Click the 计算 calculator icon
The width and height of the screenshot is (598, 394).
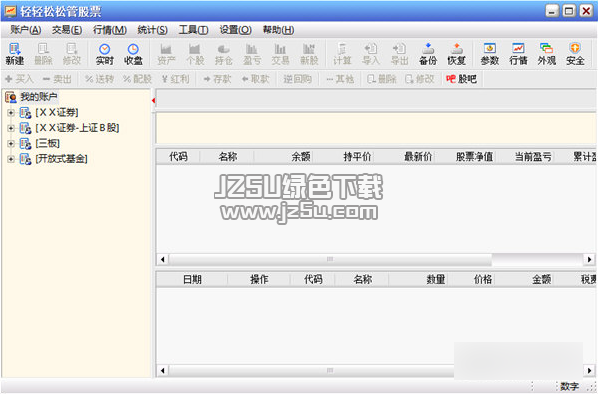coord(342,54)
